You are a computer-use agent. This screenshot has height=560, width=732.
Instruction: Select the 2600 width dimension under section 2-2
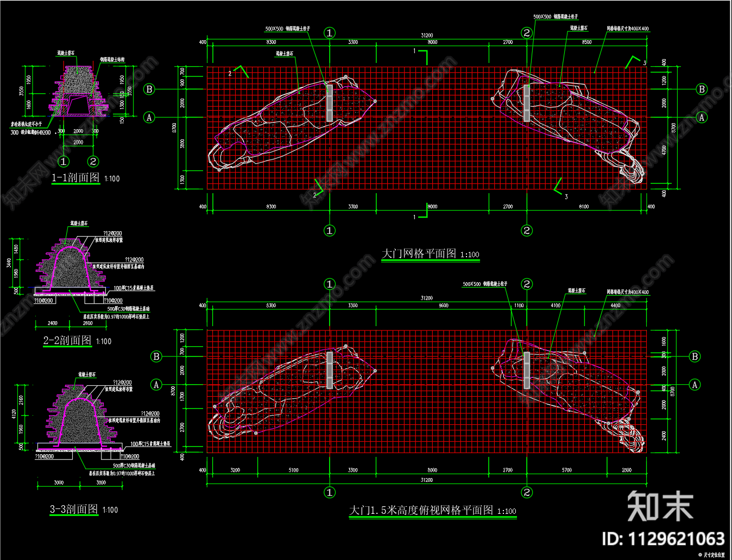tap(87, 323)
